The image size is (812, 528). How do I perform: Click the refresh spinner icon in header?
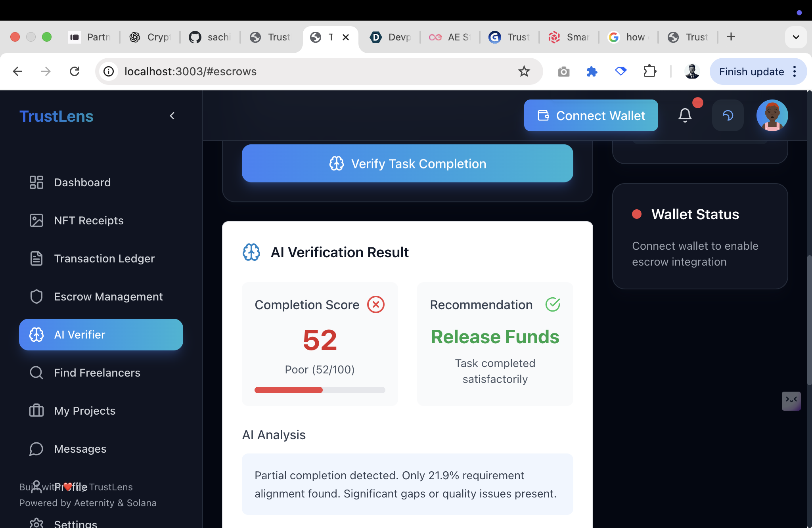click(x=728, y=115)
